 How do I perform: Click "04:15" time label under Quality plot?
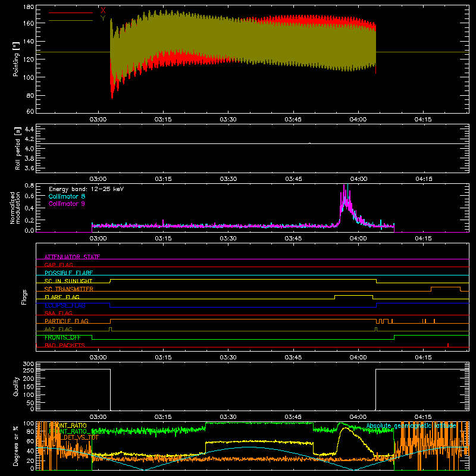423,417
